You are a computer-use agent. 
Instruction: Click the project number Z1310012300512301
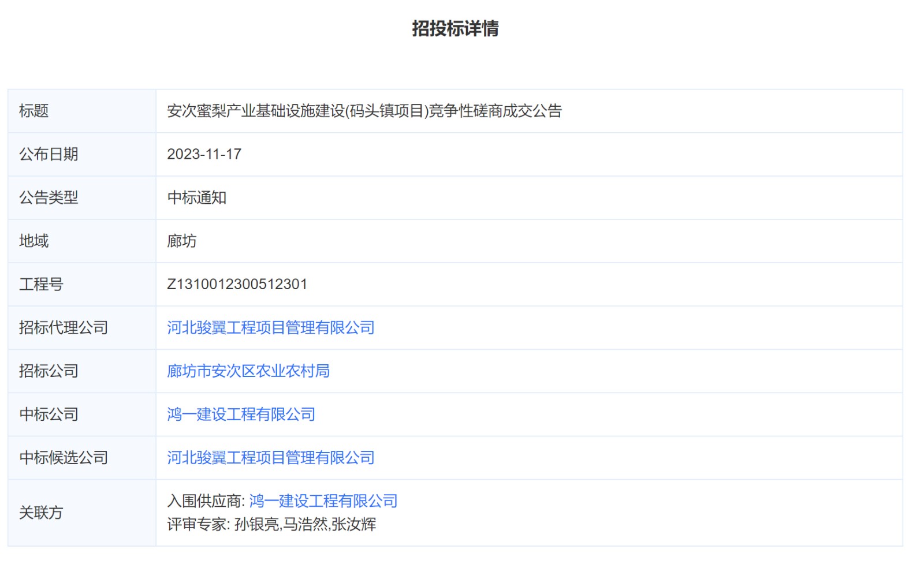point(237,284)
